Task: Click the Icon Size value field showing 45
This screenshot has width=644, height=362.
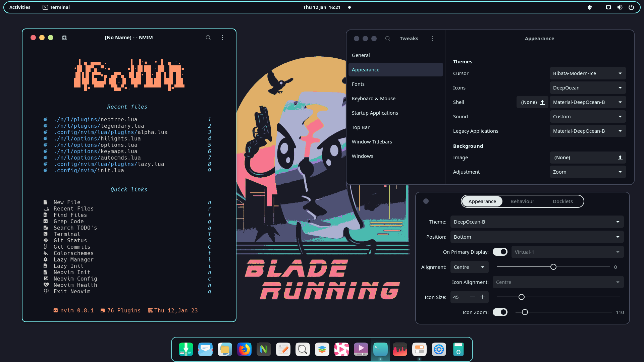Action: [459, 297]
